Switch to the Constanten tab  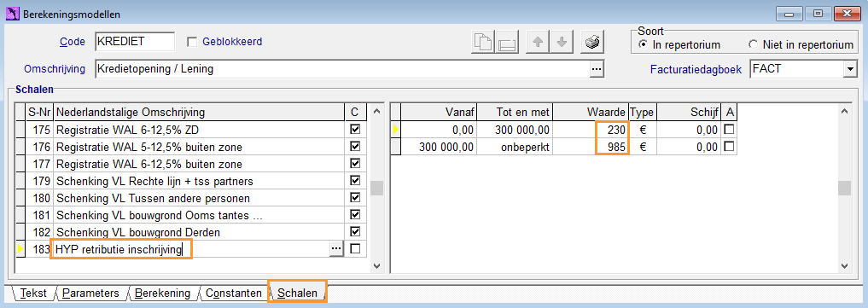234,293
